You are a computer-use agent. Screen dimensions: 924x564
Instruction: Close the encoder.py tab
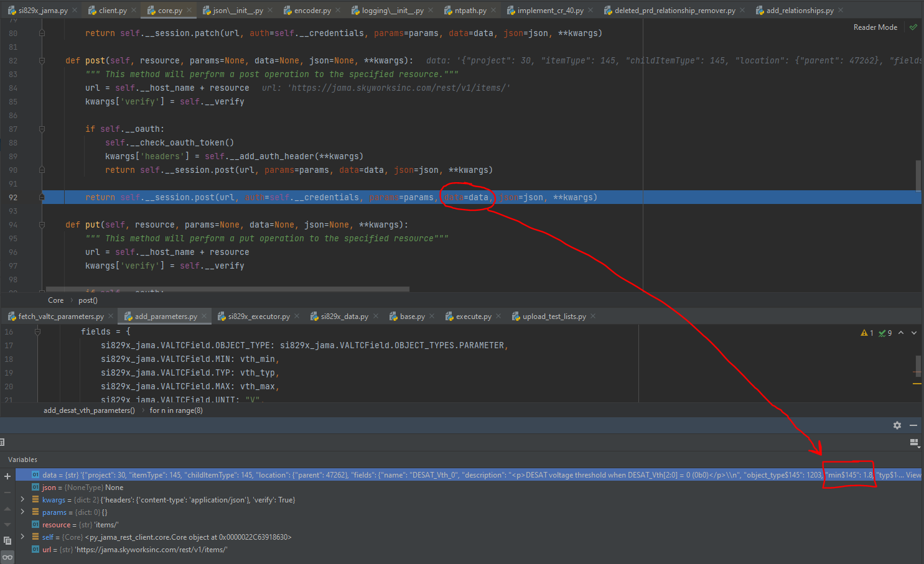[x=338, y=11]
